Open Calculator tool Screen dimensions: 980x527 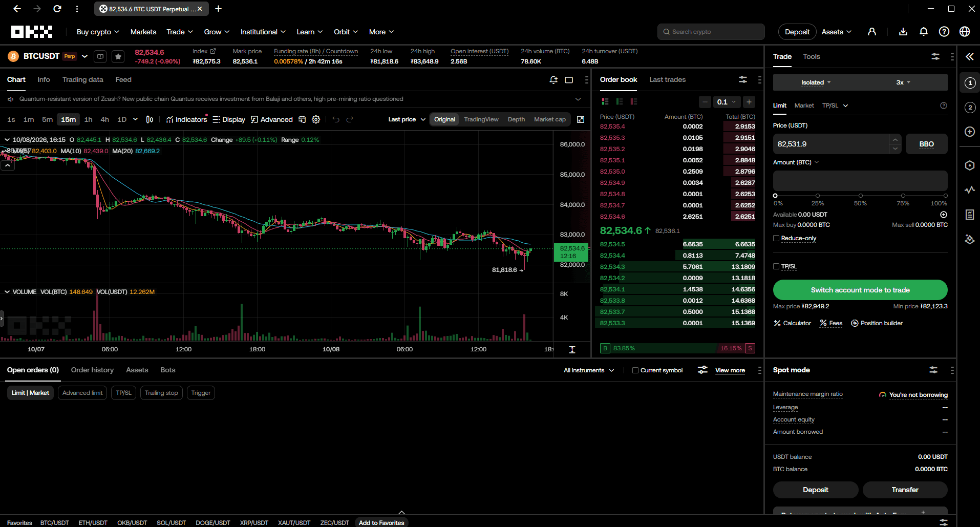(x=792, y=323)
